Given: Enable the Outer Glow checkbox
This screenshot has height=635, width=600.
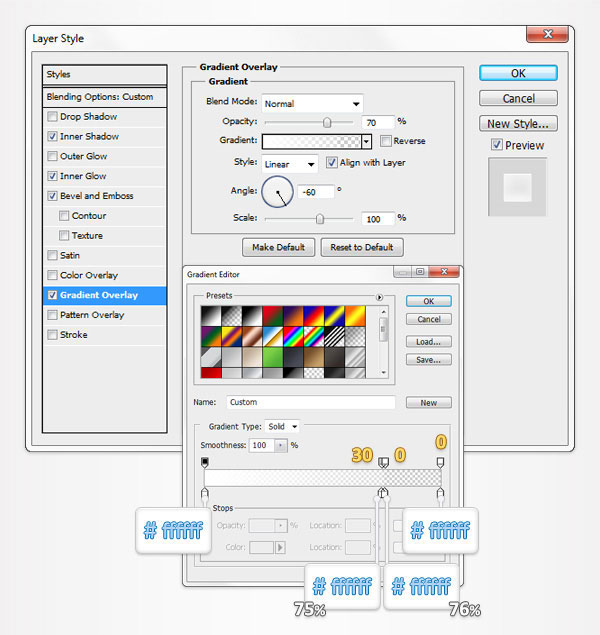Looking at the screenshot, I should [x=52, y=156].
